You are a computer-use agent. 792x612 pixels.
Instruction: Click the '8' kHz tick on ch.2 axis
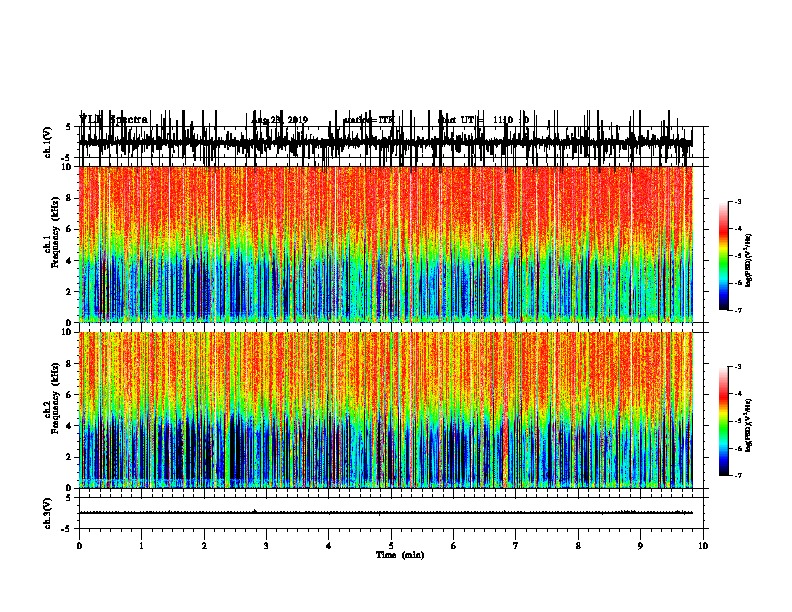click(x=69, y=364)
